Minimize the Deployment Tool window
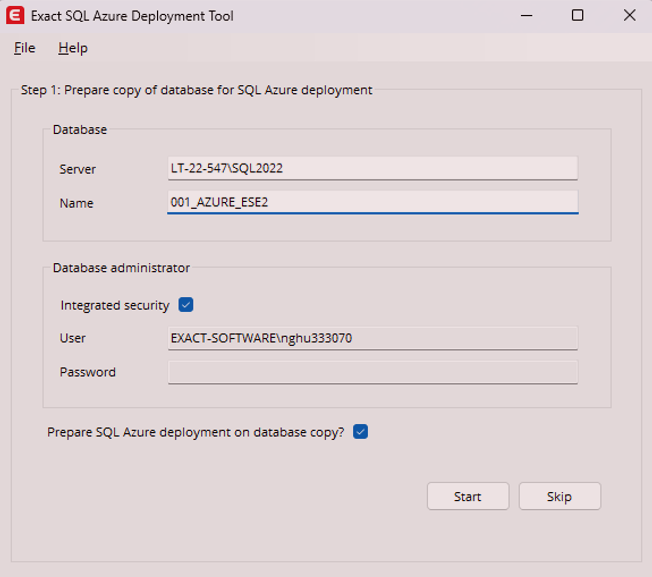652x577 pixels. tap(526, 16)
